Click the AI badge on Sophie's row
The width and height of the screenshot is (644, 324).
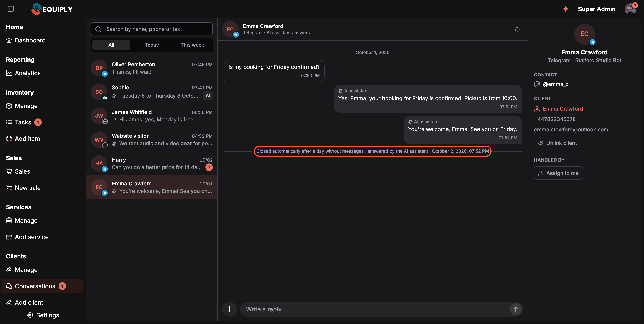tap(208, 95)
